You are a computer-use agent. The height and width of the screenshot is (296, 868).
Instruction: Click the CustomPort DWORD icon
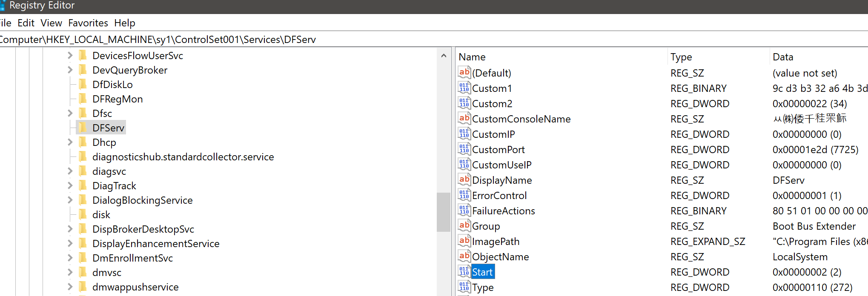point(464,149)
